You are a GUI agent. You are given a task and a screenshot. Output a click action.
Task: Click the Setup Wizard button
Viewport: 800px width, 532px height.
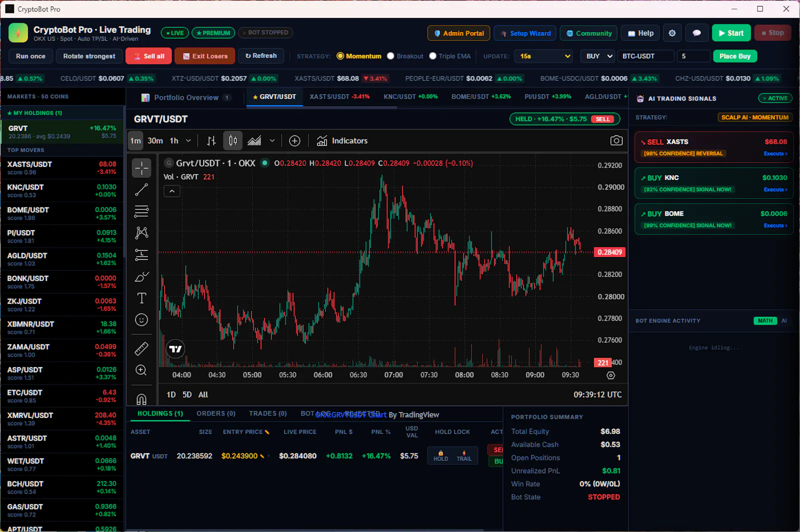pyautogui.click(x=524, y=33)
